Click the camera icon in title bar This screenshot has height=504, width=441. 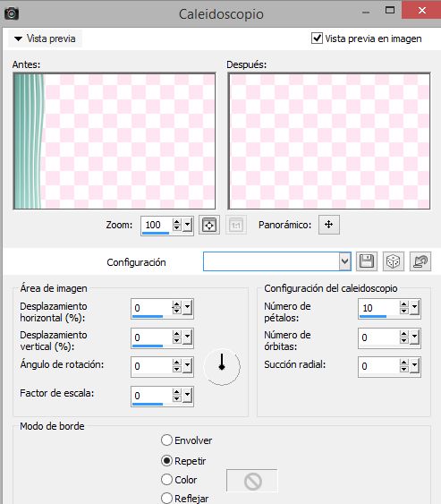(12, 13)
